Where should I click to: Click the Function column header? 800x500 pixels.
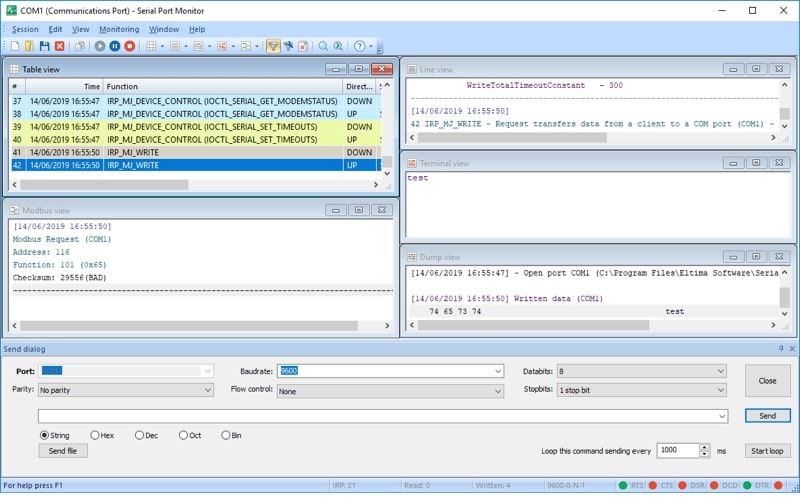(223, 86)
